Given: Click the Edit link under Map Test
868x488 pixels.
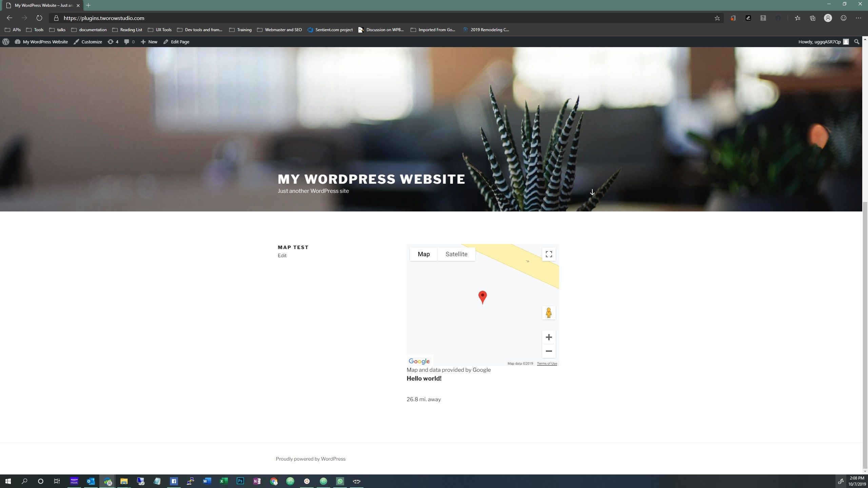Looking at the screenshot, I should tap(282, 256).
